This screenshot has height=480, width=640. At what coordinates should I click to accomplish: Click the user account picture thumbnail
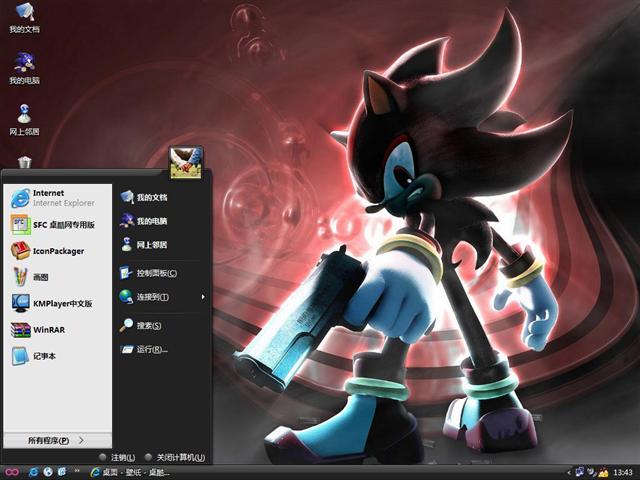pyautogui.click(x=186, y=163)
